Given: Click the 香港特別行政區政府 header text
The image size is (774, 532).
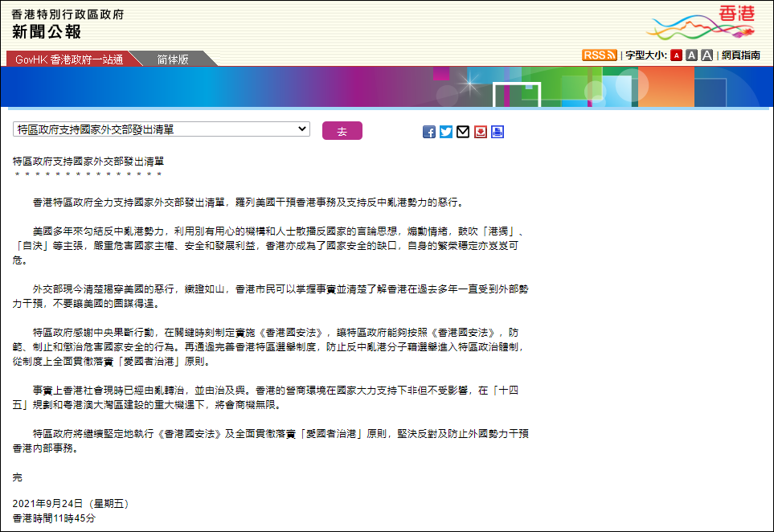Looking at the screenshot, I should click(x=68, y=14).
